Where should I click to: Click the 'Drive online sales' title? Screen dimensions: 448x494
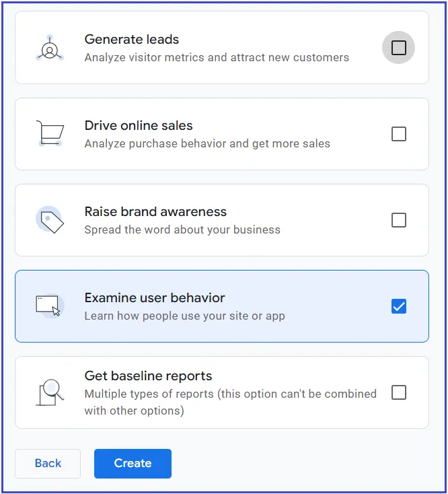(x=139, y=125)
